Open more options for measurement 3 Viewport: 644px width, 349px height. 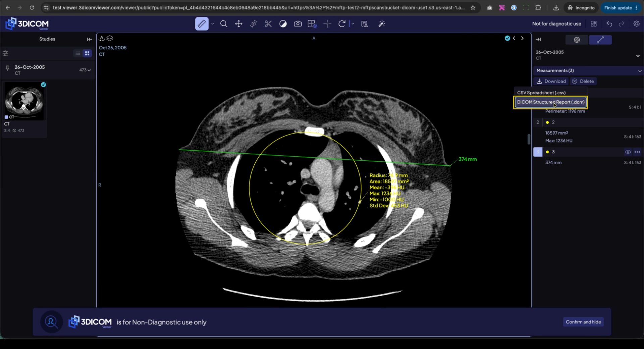pos(637,152)
